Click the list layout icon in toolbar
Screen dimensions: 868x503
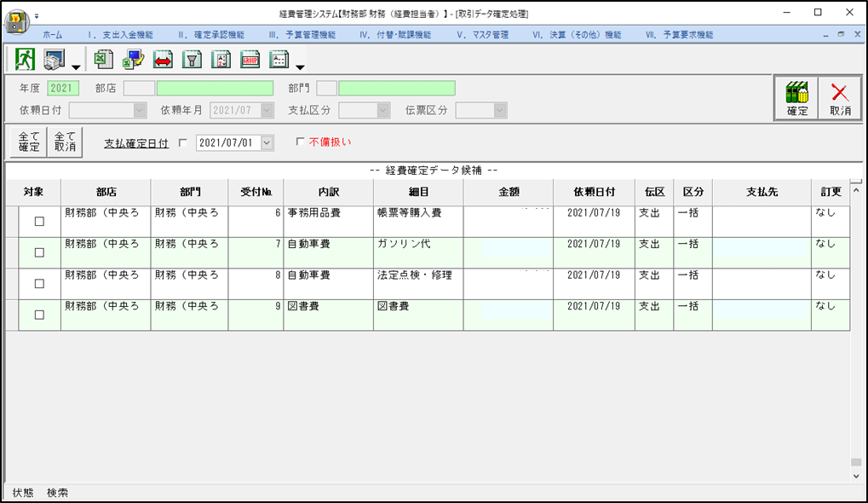279,60
